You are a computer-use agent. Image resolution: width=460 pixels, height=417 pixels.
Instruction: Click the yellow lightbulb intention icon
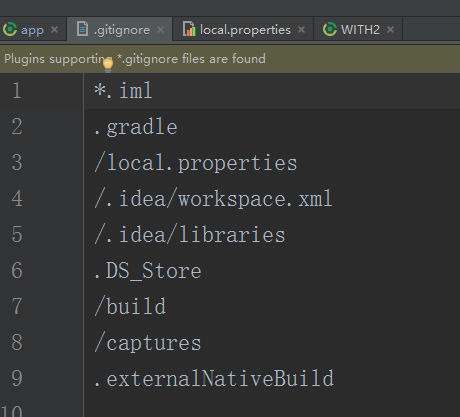tap(108, 65)
